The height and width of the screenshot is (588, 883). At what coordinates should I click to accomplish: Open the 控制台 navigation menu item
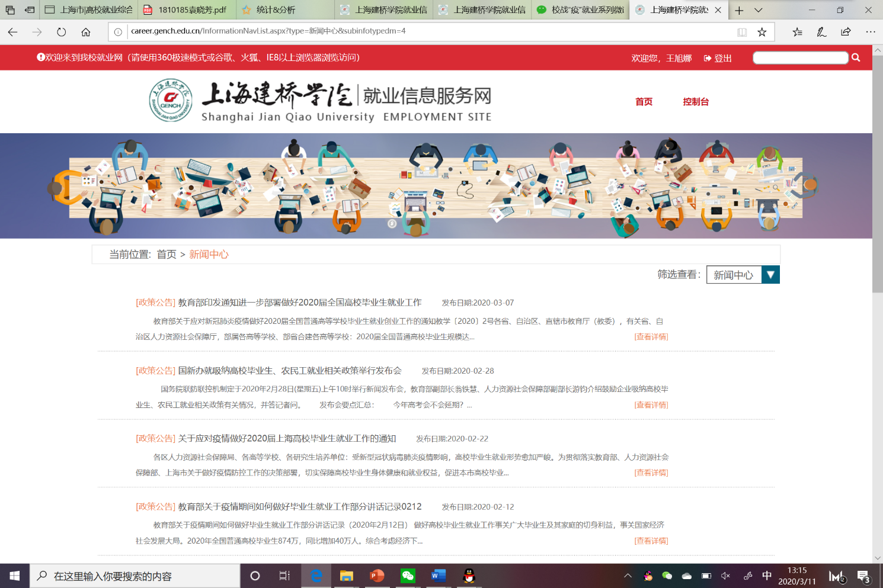(696, 102)
